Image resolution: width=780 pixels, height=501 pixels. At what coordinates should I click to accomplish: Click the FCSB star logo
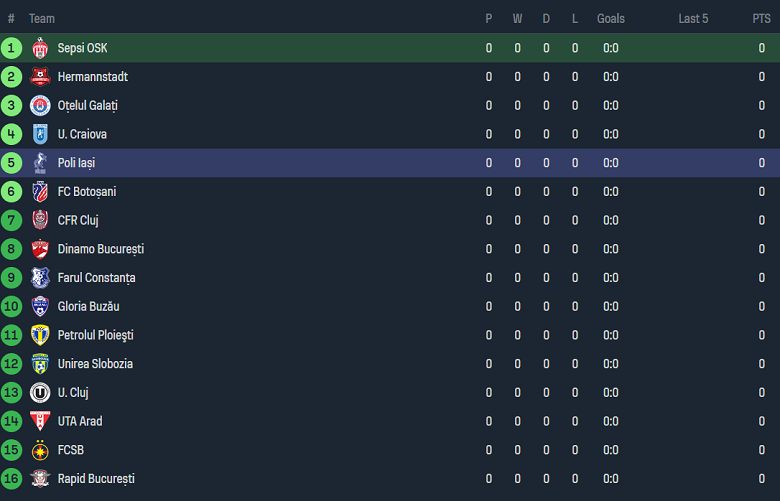(x=40, y=450)
